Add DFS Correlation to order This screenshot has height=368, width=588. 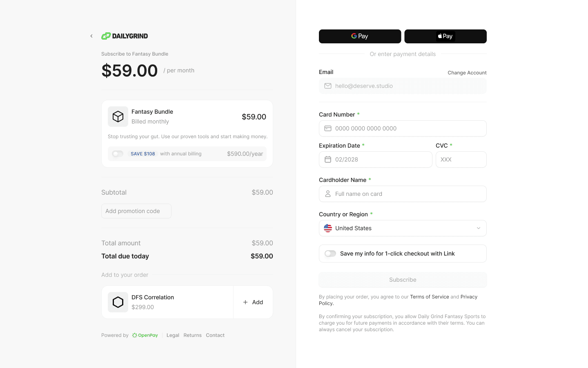253,302
